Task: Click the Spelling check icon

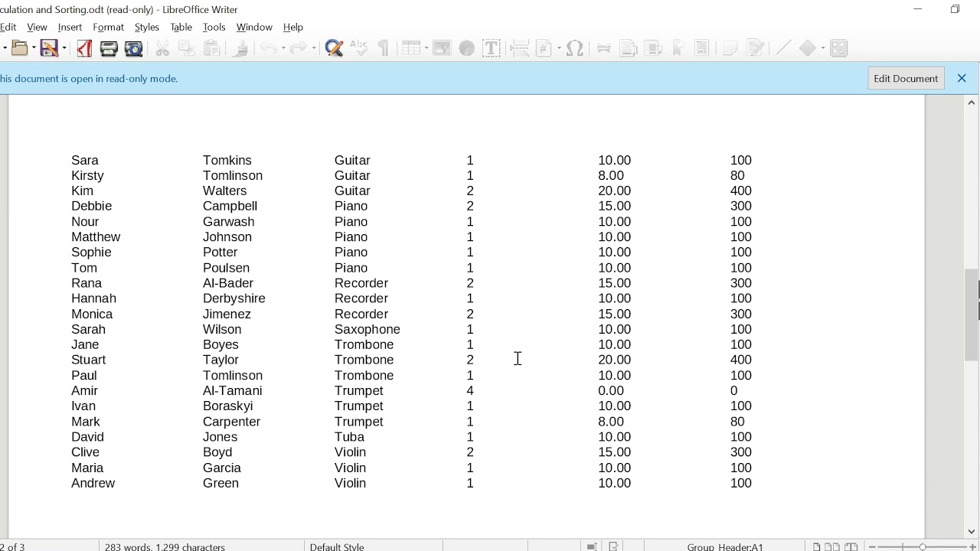Action: click(358, 48)
